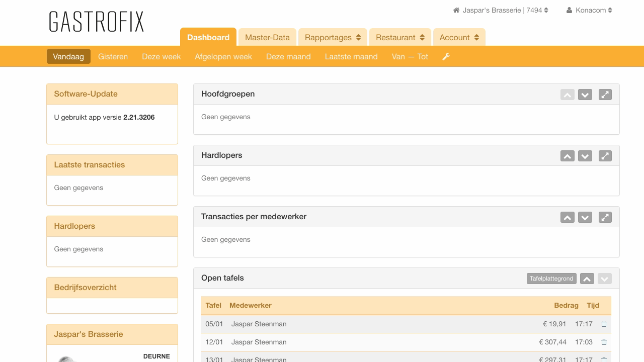Expand the Transacties per medewerker widget fullscreen
The height and width of the screenshot is (362, 644).
[x=605, y=217]
